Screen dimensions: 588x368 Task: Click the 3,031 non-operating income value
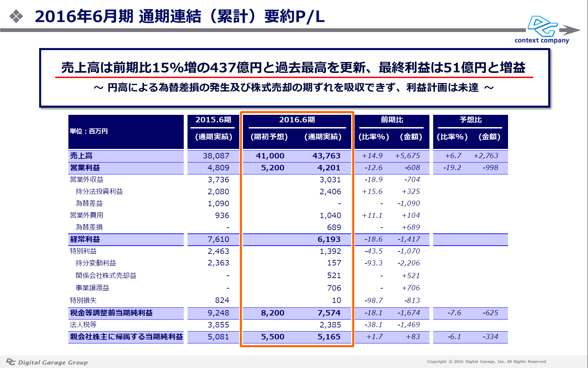(x=330, y=180)
